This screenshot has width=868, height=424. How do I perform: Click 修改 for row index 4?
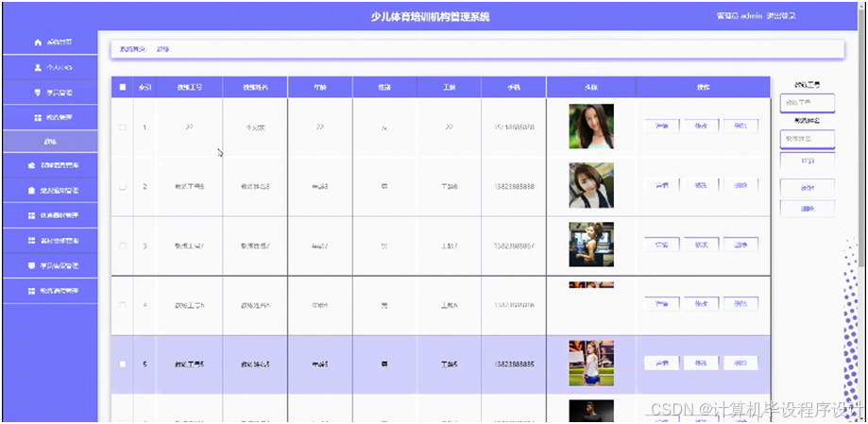click(x=702, y=304)
